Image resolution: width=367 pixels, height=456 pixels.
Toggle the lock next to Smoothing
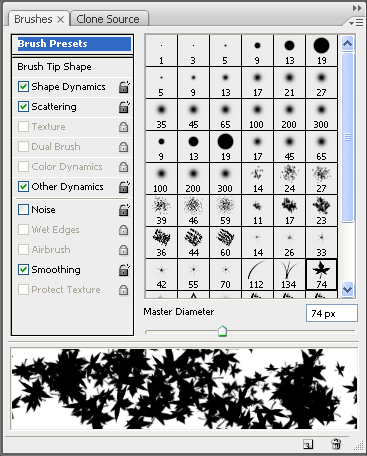[124, 270]
